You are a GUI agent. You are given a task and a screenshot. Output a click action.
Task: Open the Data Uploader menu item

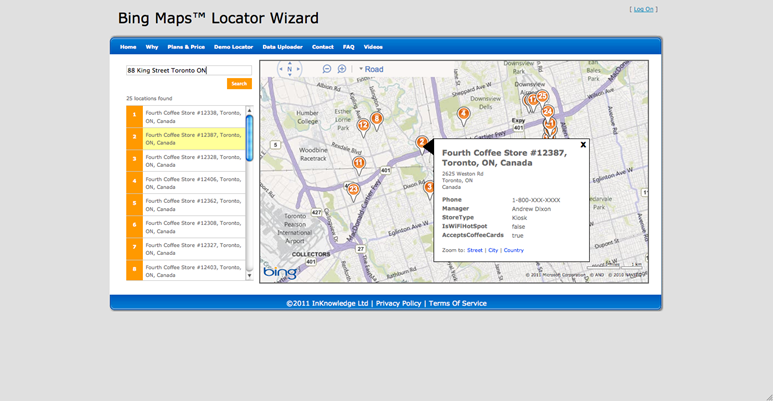coord(282,47)
